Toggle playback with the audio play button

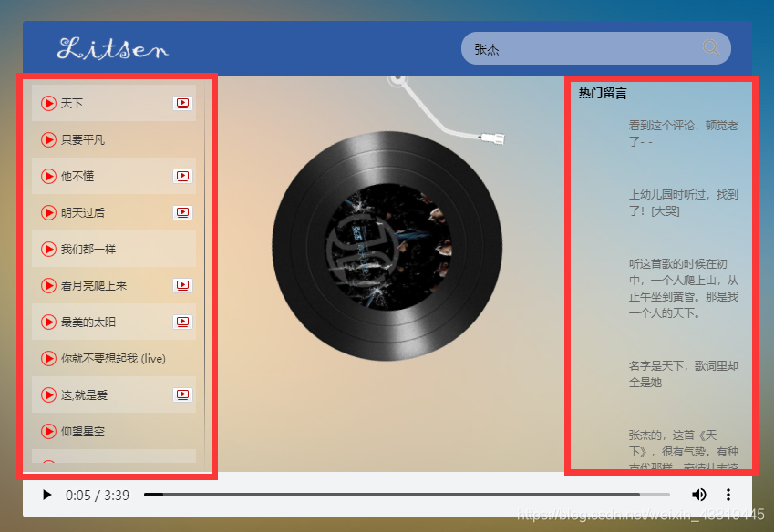pos(46,495)
